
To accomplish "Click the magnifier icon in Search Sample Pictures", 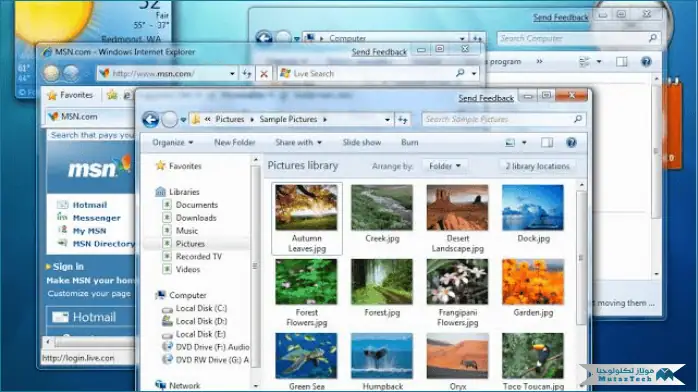I will 577,119.
